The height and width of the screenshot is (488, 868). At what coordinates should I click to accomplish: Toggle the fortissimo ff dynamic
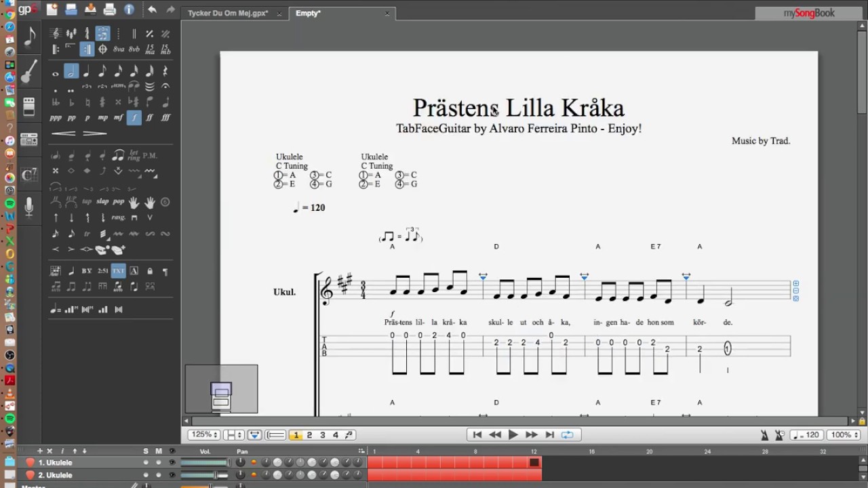(150, 117)
